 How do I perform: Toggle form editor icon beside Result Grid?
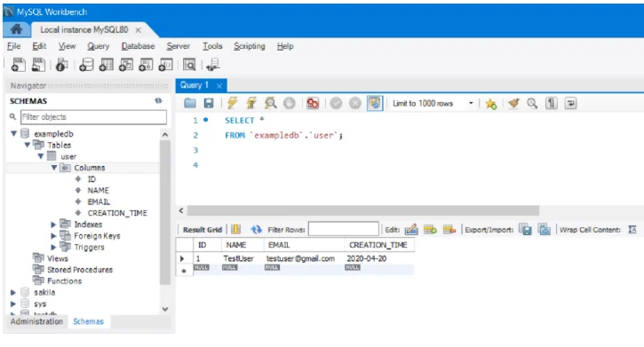tap(235, 230)
